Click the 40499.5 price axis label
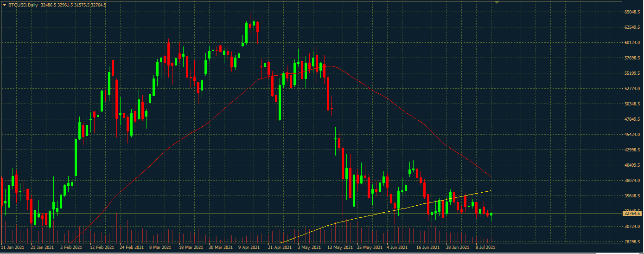The image size is (644, 254). point(632,165)
